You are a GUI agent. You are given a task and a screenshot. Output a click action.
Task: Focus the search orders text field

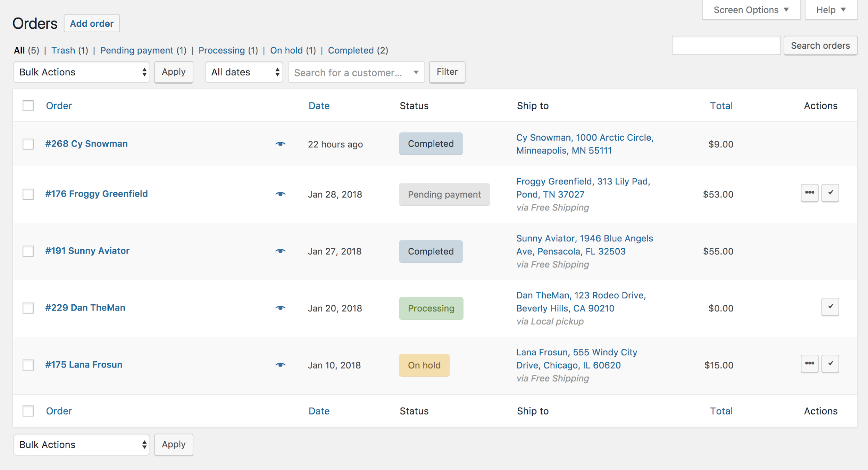pyautogui.click(x=726, y=46)
